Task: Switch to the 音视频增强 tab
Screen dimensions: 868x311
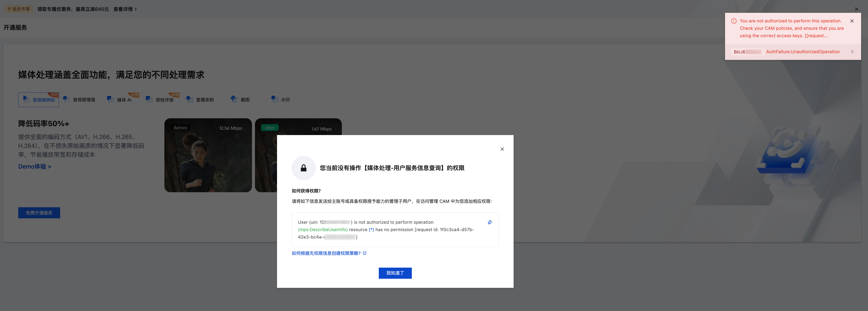Action: click(79, 99)
